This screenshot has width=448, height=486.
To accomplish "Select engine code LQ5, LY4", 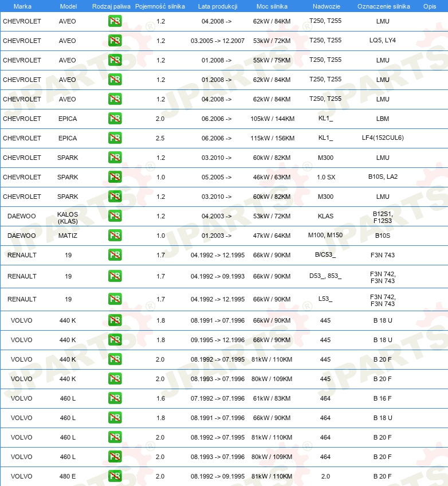I will tap(383, 40).
